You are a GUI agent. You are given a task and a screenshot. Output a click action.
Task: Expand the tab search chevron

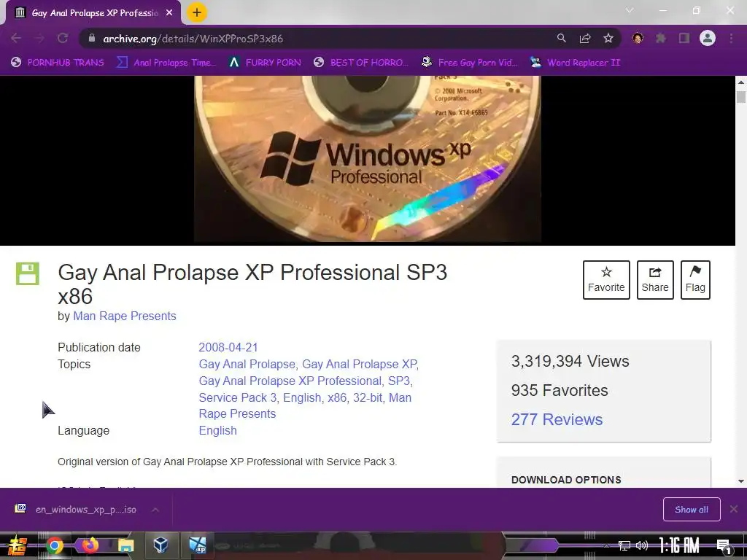(x=630, y=10)
